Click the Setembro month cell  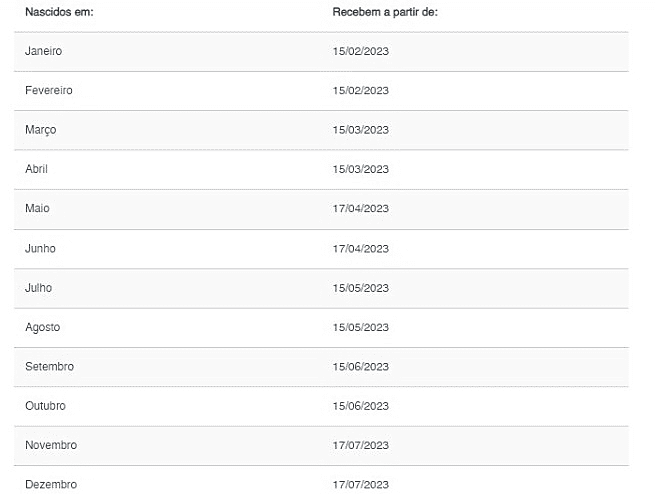tap(49, 367)
